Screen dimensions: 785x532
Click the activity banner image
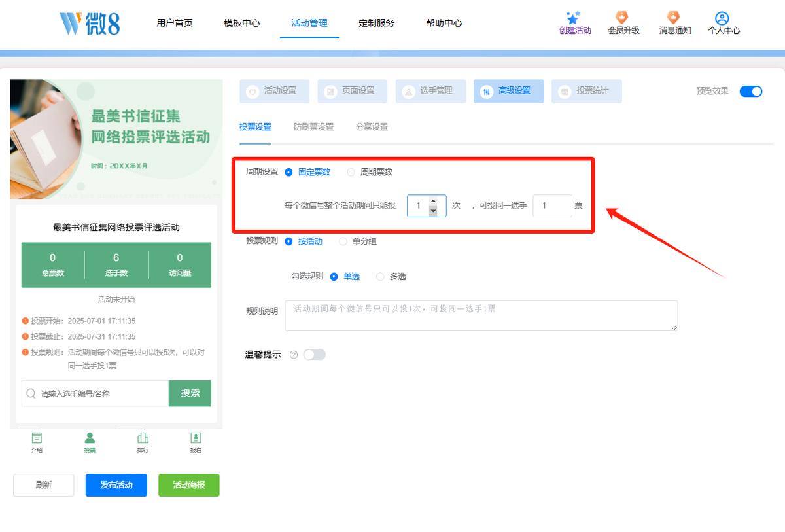point(116,139)
